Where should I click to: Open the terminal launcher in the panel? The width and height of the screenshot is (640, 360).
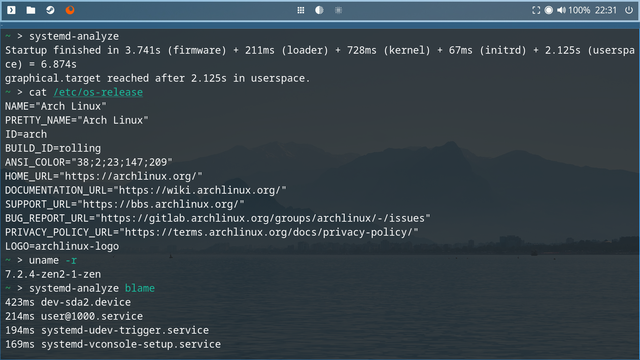pos(11,10)
